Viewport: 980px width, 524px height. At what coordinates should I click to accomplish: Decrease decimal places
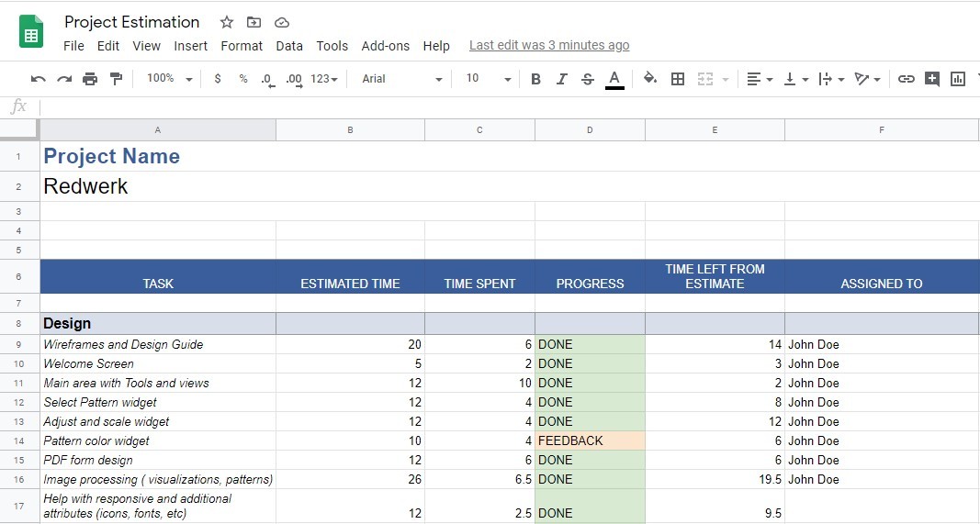(268, 79)
